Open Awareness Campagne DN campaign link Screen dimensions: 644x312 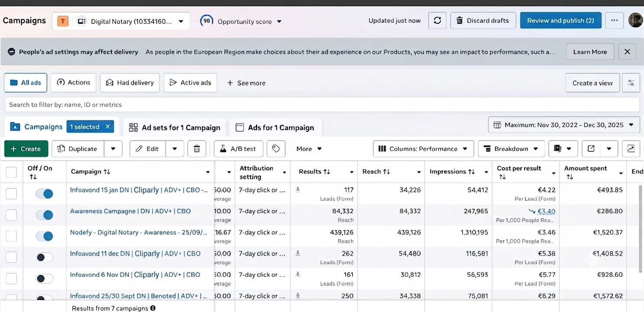[130, 211]
